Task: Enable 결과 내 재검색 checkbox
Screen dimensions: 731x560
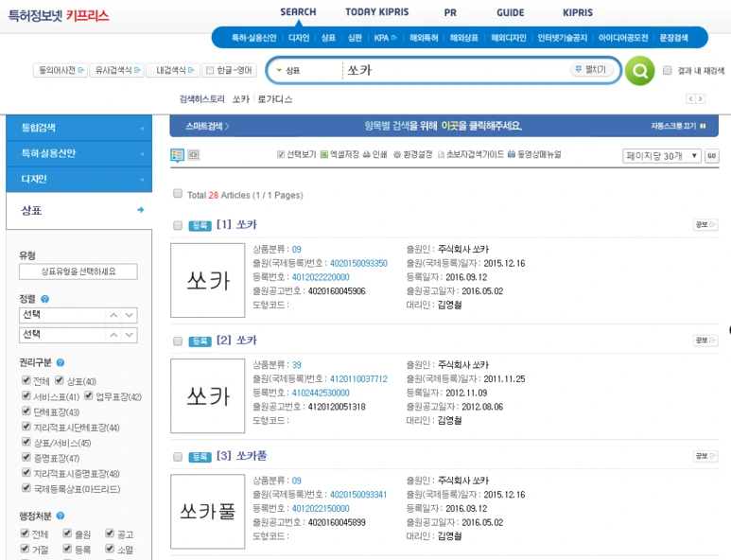Action: pos(667,70)
